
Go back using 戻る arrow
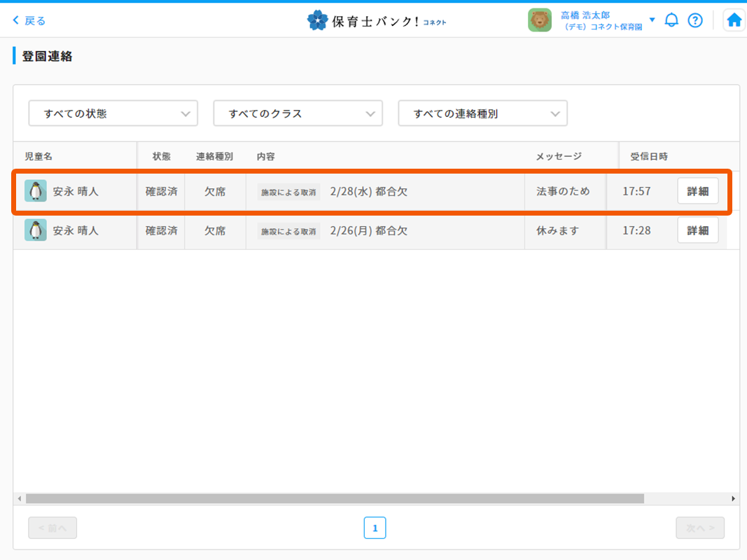(x=29, y=20)
